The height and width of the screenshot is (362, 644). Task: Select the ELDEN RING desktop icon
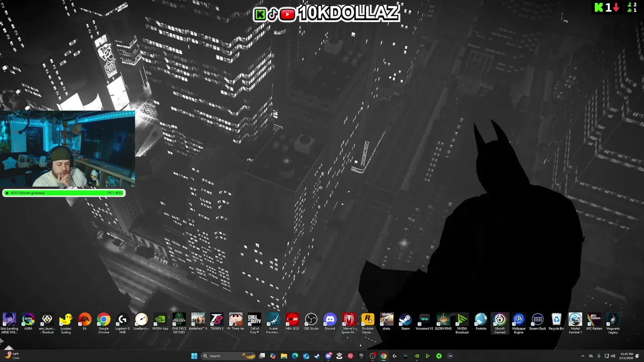(x=443, y=322)
